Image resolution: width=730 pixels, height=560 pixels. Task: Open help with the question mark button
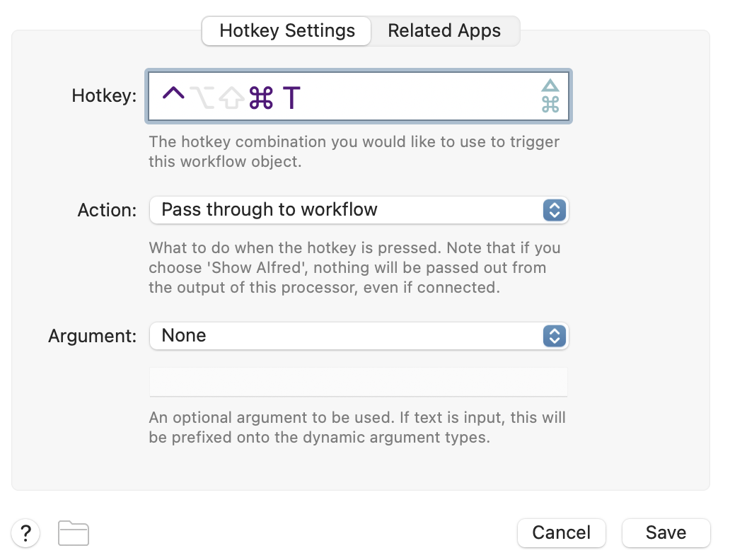coord(25,532)
